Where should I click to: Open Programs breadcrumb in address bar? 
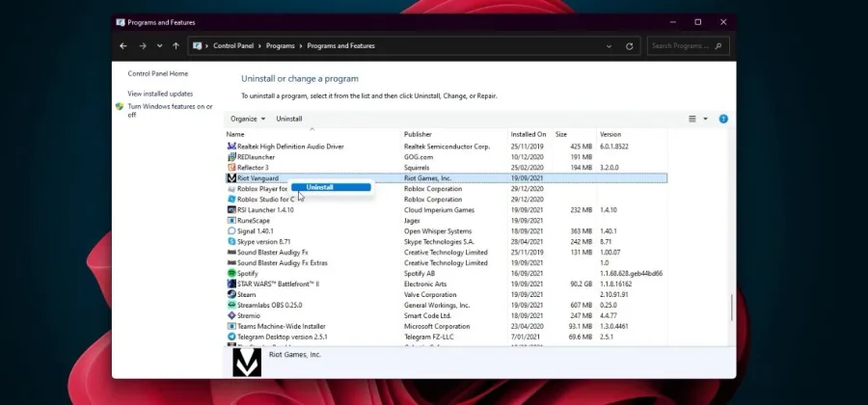point(280,46)
